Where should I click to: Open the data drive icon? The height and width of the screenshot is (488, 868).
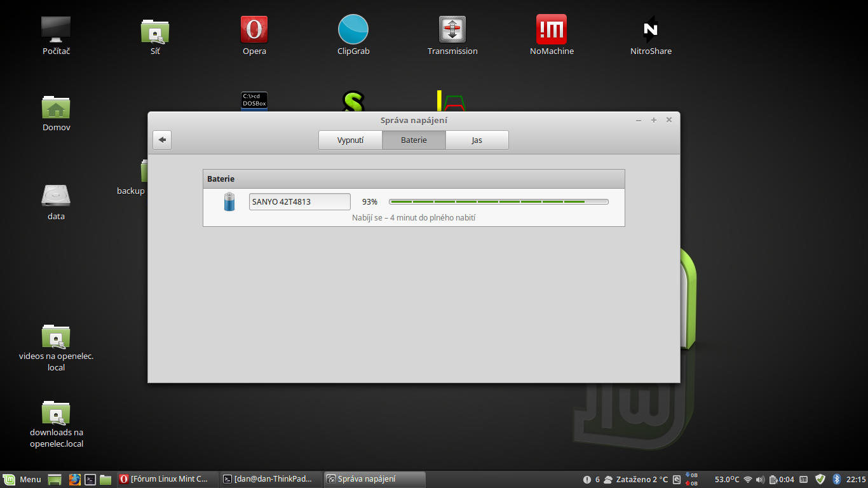coord(56,196)
